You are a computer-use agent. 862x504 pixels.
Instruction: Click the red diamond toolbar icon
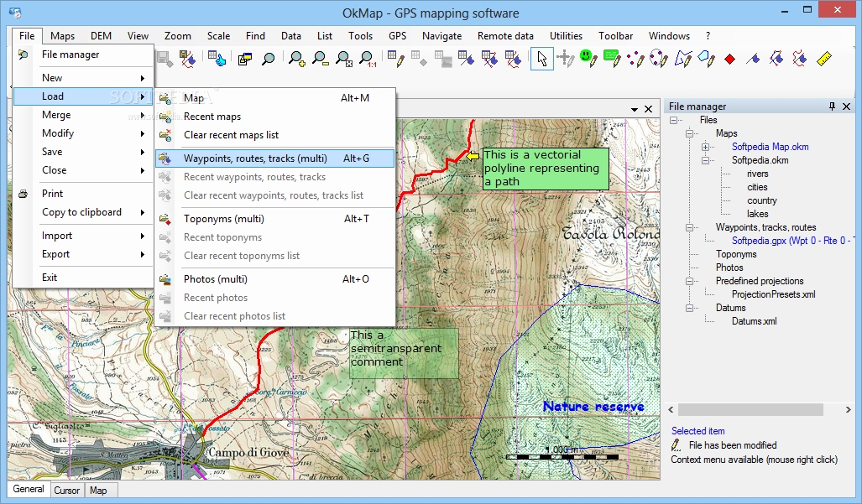tap(730, 59)
